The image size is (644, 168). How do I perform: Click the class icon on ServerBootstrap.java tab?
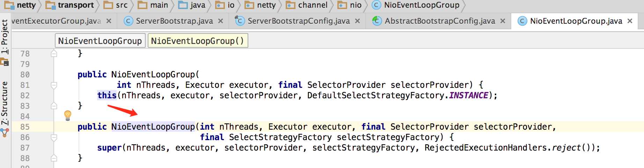click(x=129, y=21)
